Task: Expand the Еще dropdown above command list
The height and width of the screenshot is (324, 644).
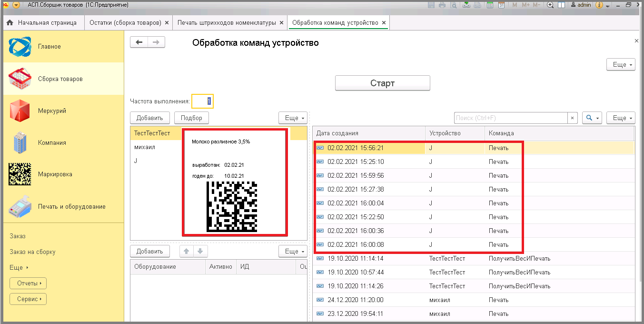Action: point(621,118)
